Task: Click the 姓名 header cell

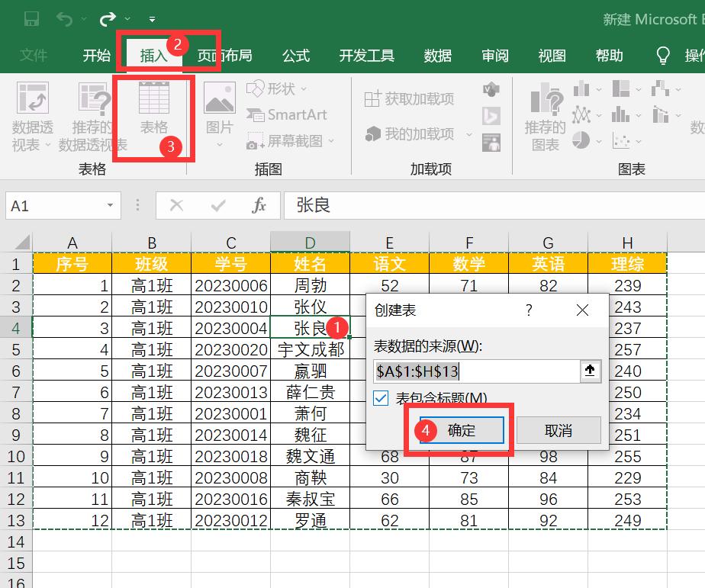Action: click(310, 263)
